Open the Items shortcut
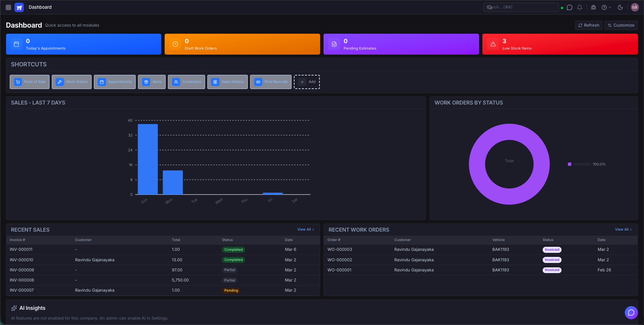 pyautogui.click(x=152, y=82)
